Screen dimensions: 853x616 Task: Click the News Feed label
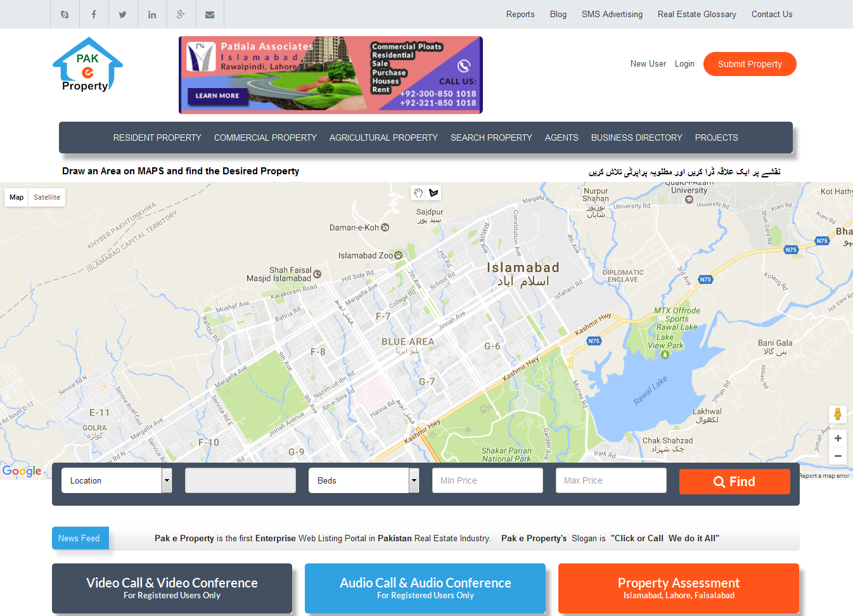coord(79,538)
